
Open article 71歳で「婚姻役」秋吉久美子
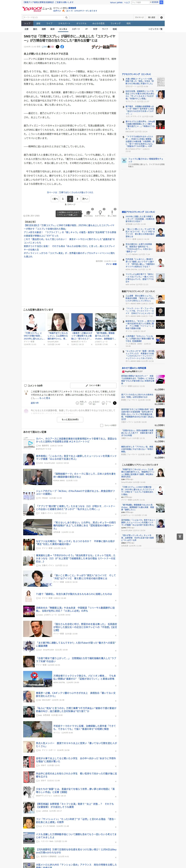coord(74,594)
